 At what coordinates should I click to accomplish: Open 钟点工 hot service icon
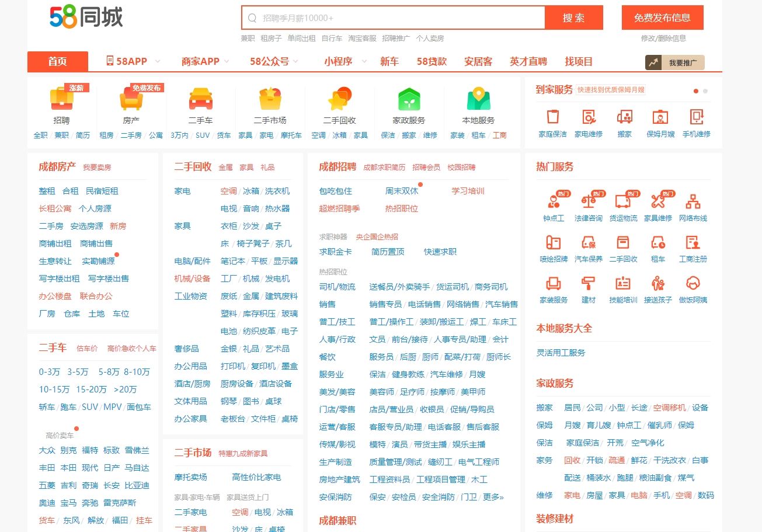(x=553, y=201)
